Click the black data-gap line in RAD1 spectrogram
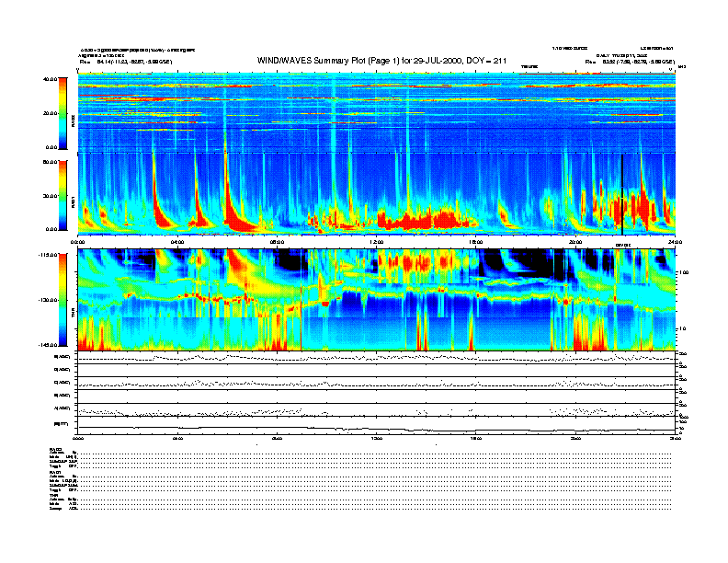This screenshot has height=563, width=728. (x=622, y=195)
